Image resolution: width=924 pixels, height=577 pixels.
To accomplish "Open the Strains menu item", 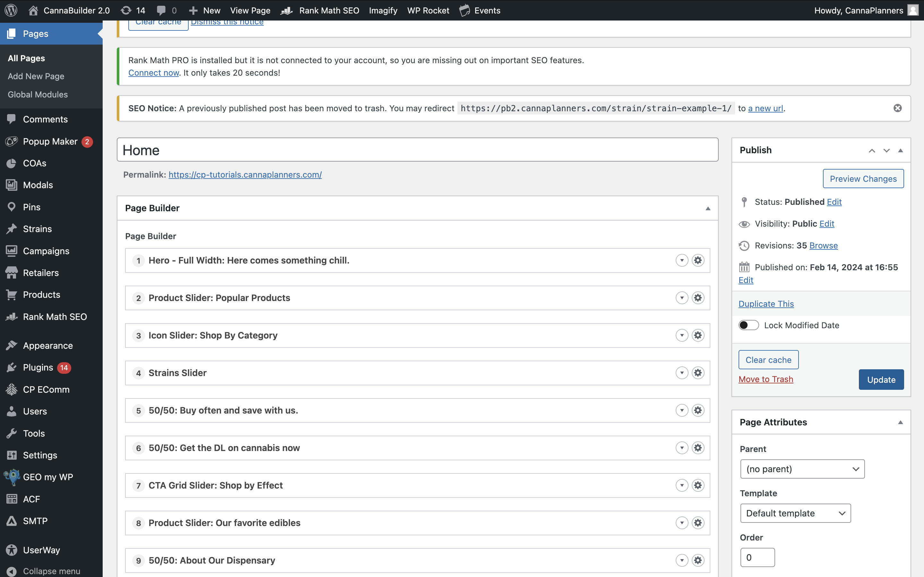I will [37, 229].
